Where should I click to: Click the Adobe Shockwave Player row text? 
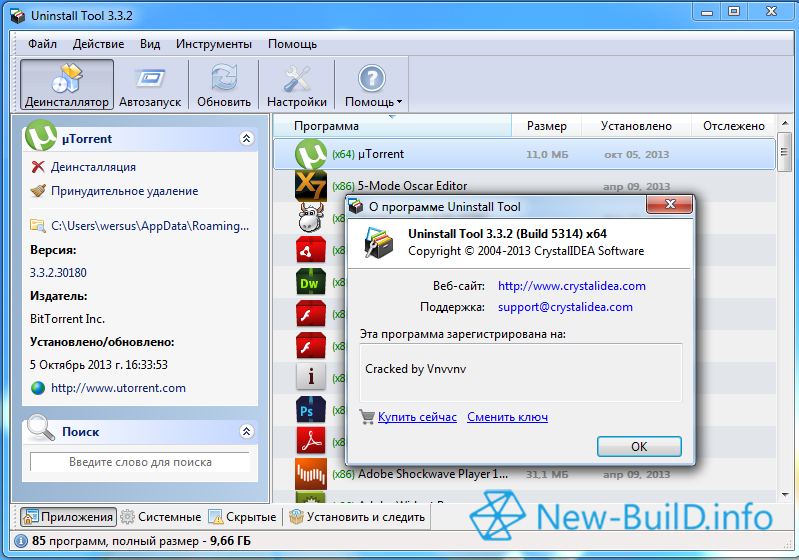433,474
